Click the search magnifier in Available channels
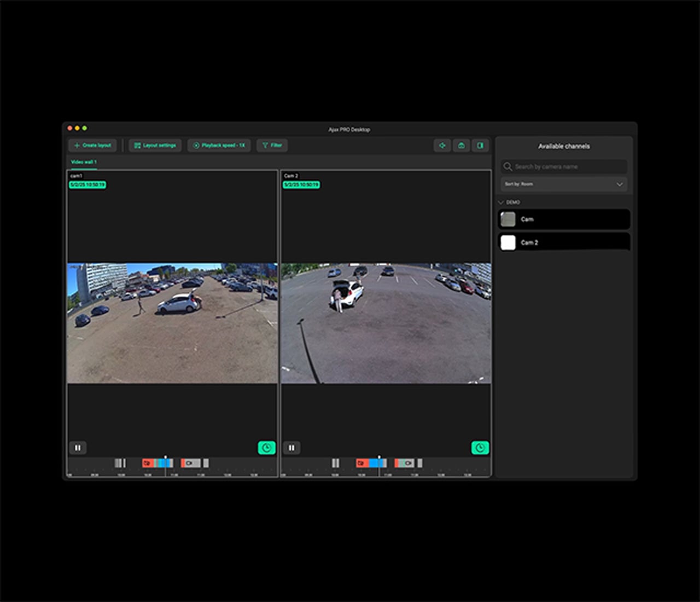Image resolution: width=700 pixels, height=602 pixels. [x=508, y=166]
